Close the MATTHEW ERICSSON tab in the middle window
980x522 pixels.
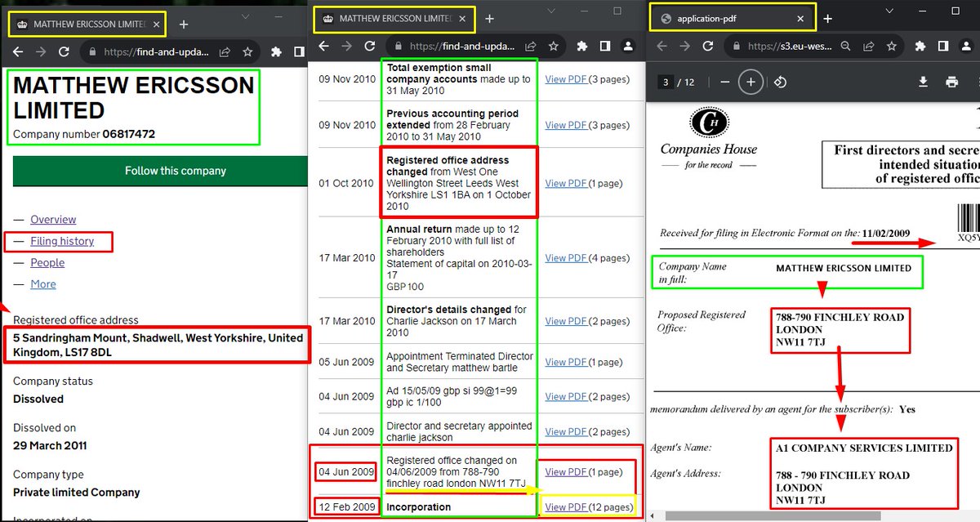(x=464, y=18)
